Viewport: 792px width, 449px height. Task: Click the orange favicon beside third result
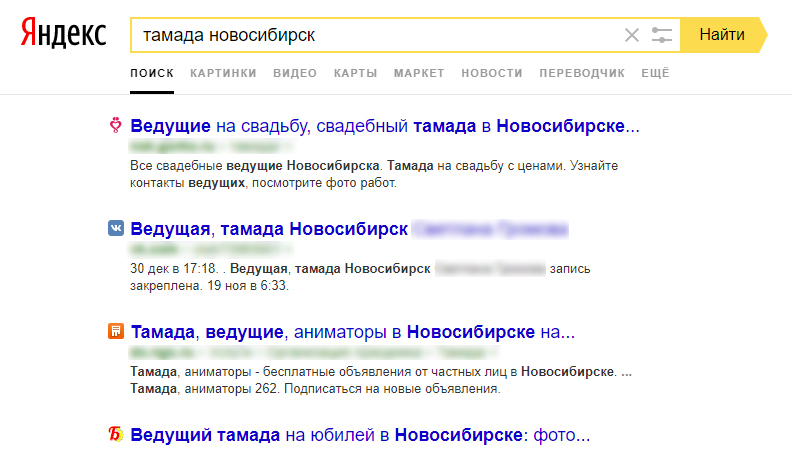click(116, 331)
